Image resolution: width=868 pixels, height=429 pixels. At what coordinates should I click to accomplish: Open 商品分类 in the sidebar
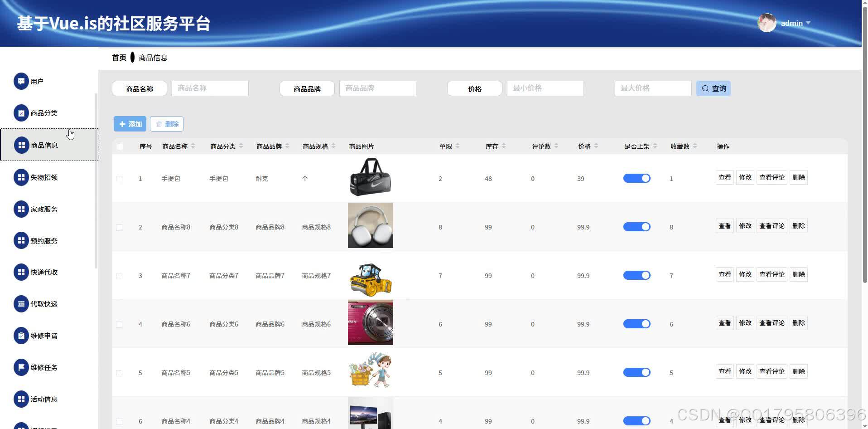[x=49, y=113]
